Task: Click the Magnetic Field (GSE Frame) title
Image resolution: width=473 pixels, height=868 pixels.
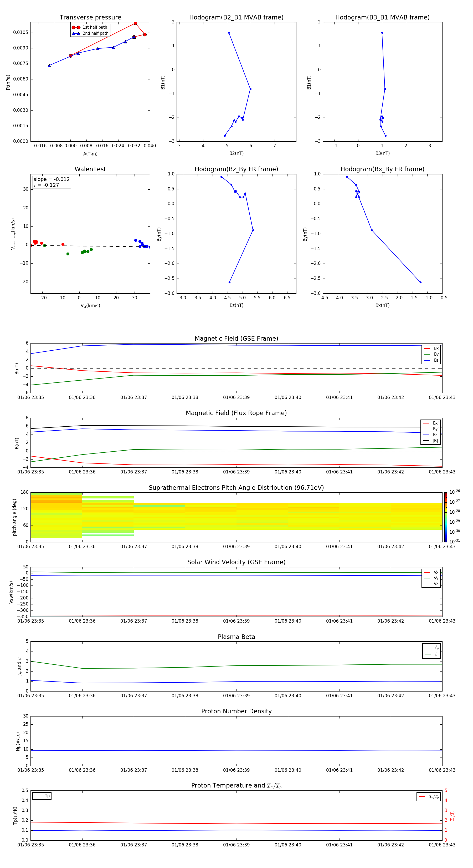Action: pos(236,339)
